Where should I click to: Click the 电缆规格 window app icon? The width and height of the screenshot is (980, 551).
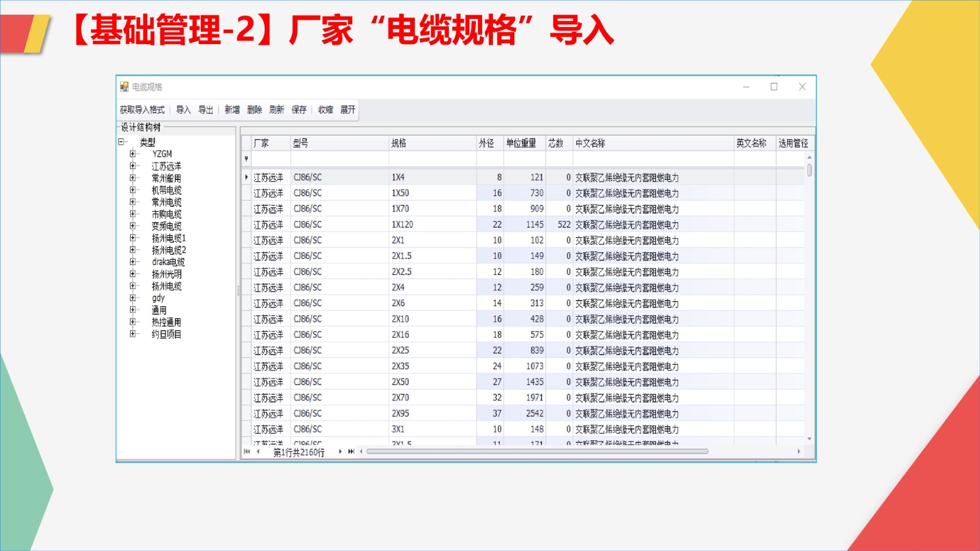coord(124,87)
